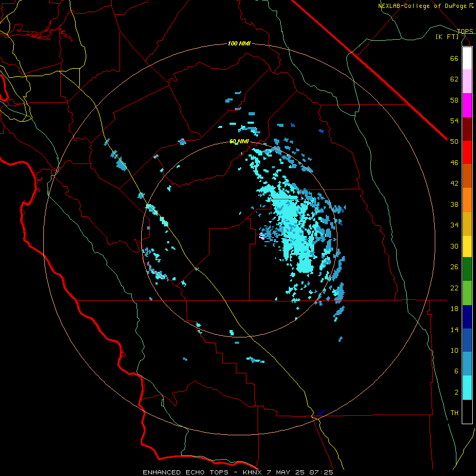Click the 100 NMI range ring label
The image size is (476, 476).
(239, 44)
